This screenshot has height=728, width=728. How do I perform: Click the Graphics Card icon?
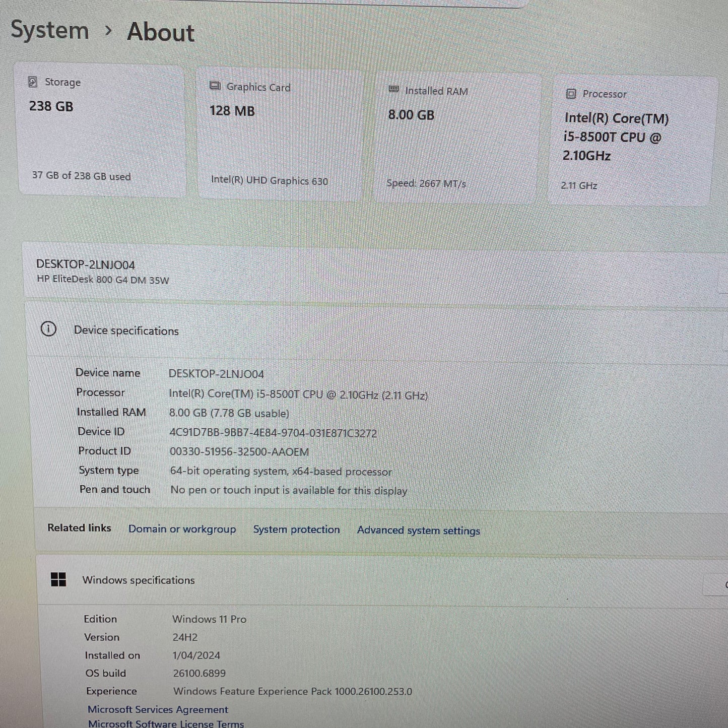click(216, 86)
